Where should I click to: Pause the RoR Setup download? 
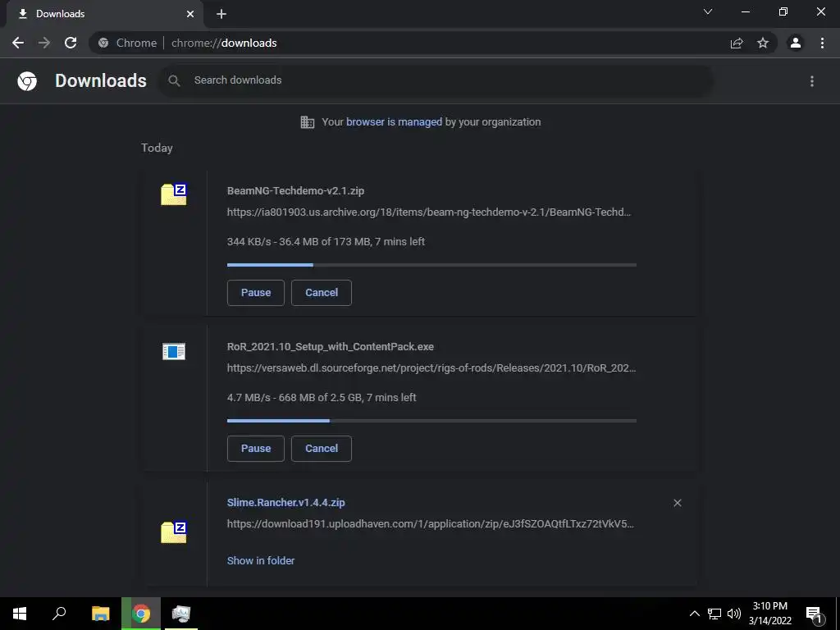(x=256, y=449)
